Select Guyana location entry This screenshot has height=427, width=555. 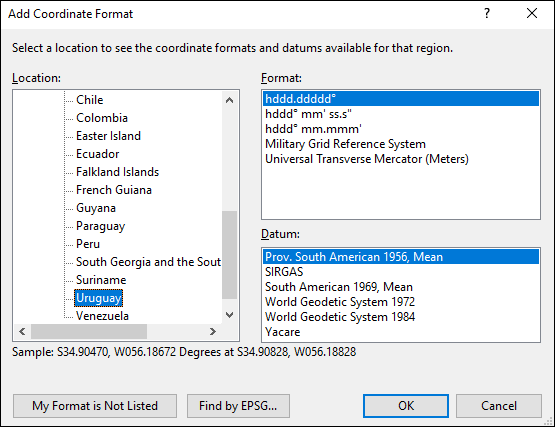tap(96, 208)
